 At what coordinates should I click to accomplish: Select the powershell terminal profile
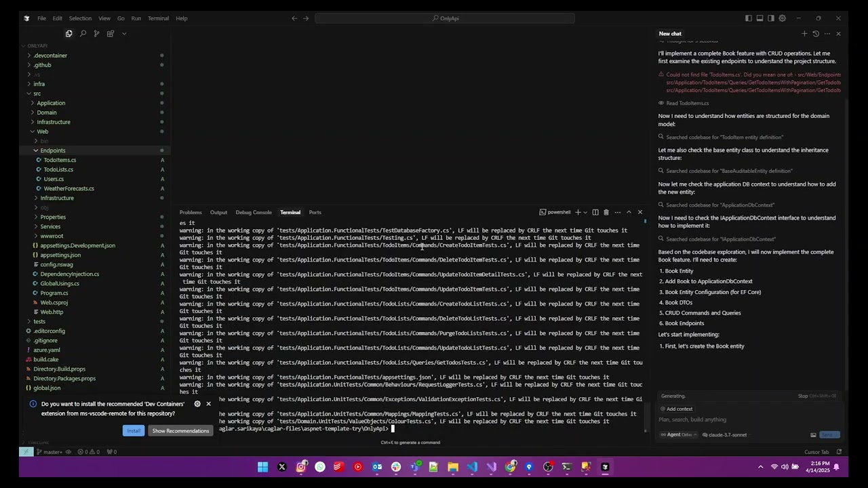(555, 212)
